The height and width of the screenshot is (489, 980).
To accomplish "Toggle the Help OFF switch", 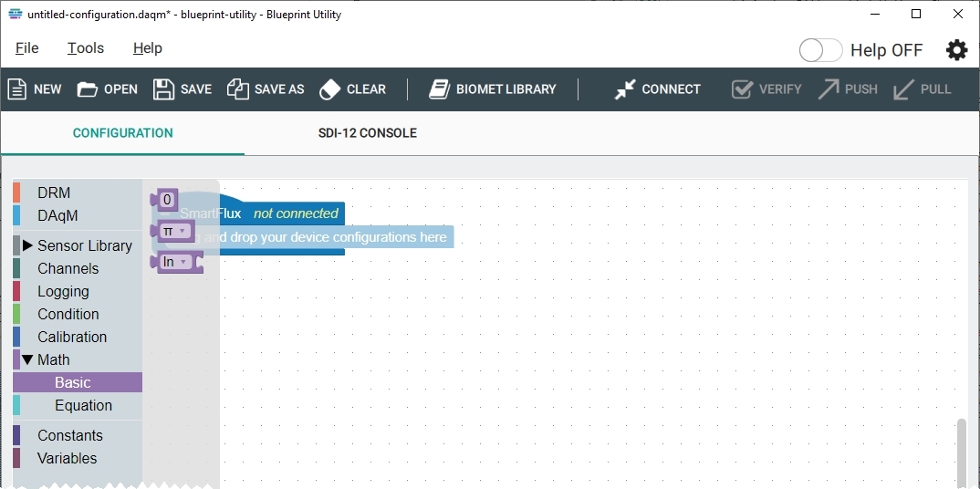I will pyautogui.click(x=820, y=50).
